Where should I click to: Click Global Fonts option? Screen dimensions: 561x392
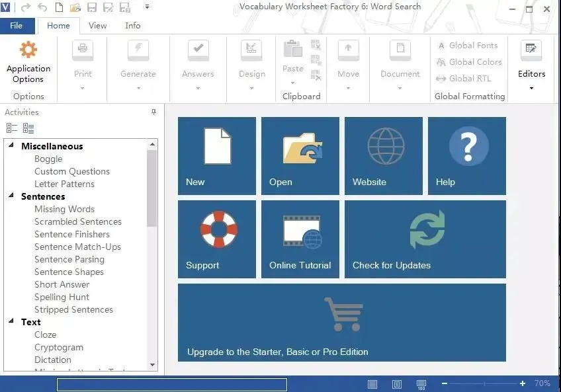tap(468, 46)
